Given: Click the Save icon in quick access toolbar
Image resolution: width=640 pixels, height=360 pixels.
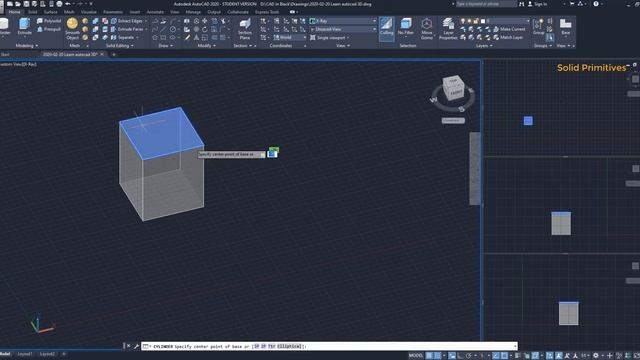Looking at the screenshot, I should tap(26, 4).
